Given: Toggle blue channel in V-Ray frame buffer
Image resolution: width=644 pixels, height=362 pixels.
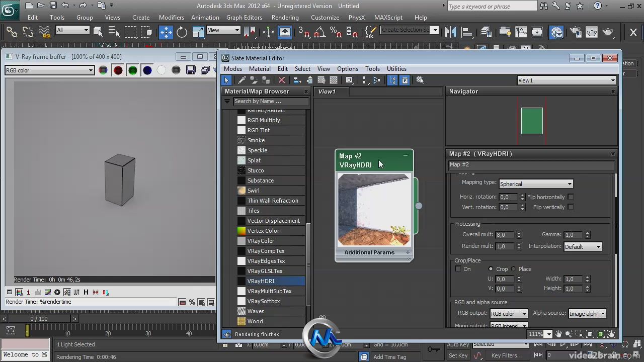Looking at the screenshot, I should pyautogui.click(x=147, y=70).
